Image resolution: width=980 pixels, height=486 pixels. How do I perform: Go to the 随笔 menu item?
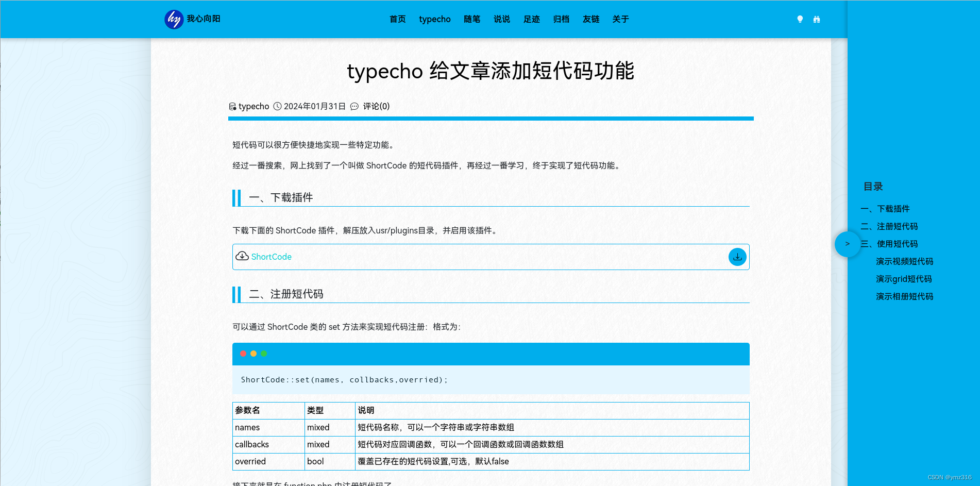[472, 19]
